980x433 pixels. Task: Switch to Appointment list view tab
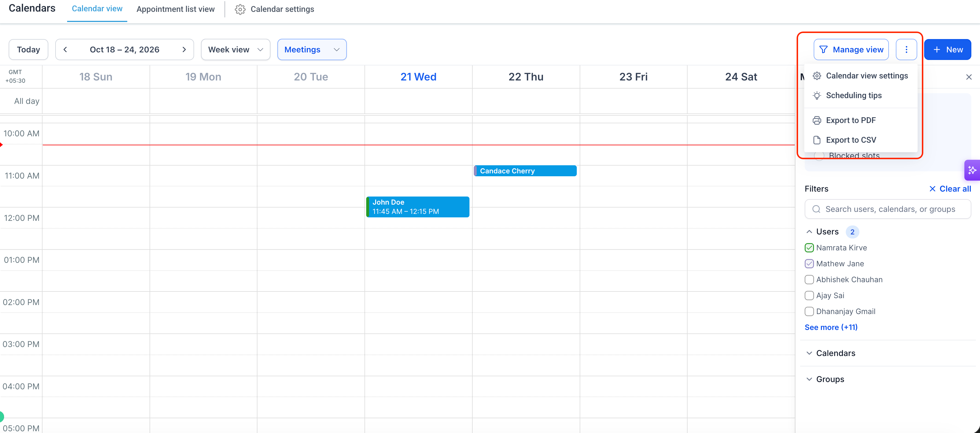click(x=175, y=9)
